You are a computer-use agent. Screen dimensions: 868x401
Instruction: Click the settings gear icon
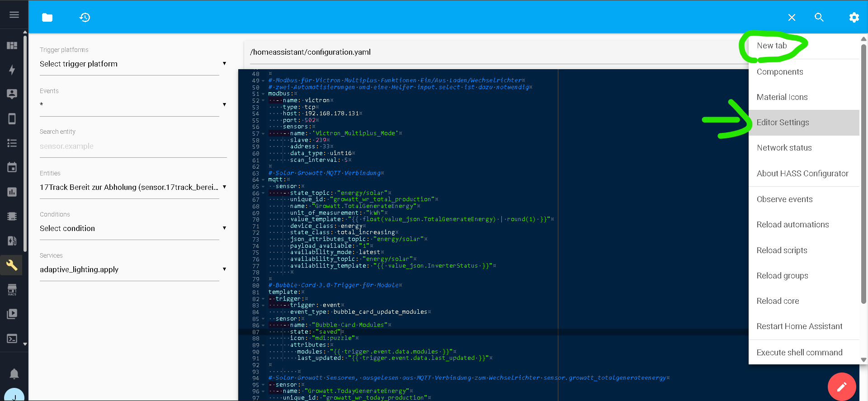point(854,18)
